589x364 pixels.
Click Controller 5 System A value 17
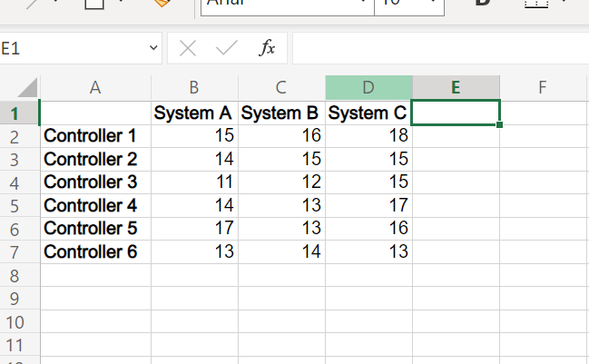click(x=194, y=229)
